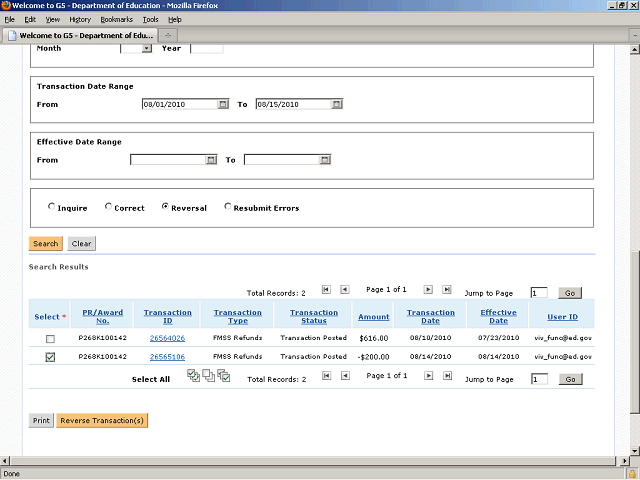Uncheck the row for transaction 26565106
The height and width of the screenshot is (480, 640).
50,356
